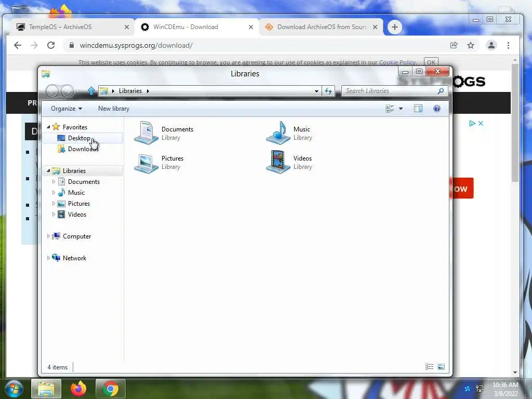Click network icon in system tray
The width and height of the screenshot is (532, 399).
[x=480, y=389]
